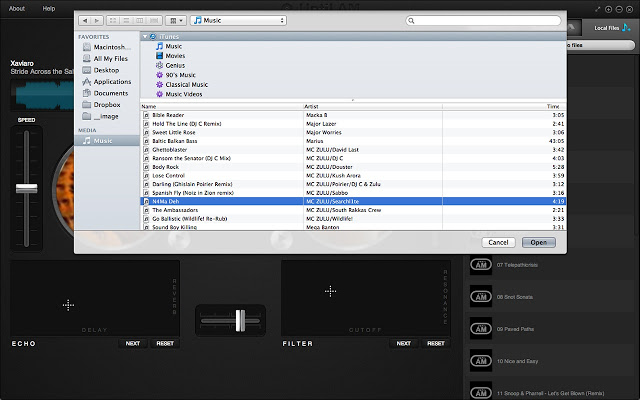Open Macintosh HD in sidebar
640x400 pixels.
[x=107, y=47]
